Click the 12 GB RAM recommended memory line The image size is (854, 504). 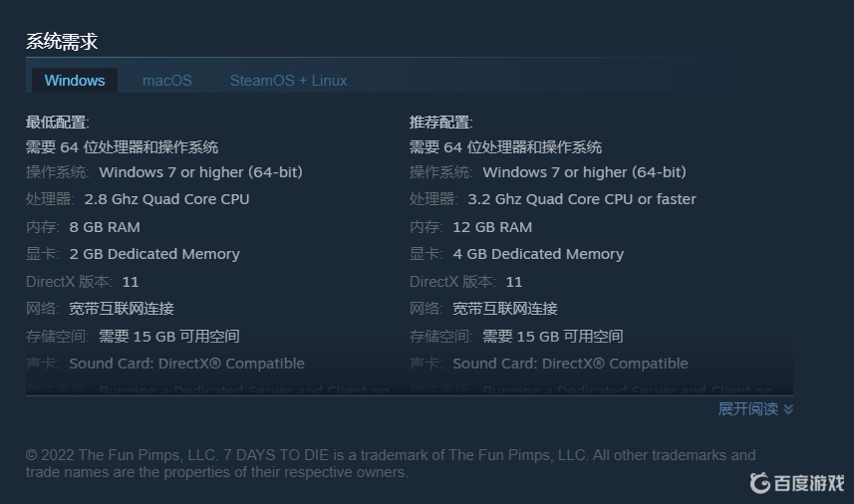click(492, 227)
